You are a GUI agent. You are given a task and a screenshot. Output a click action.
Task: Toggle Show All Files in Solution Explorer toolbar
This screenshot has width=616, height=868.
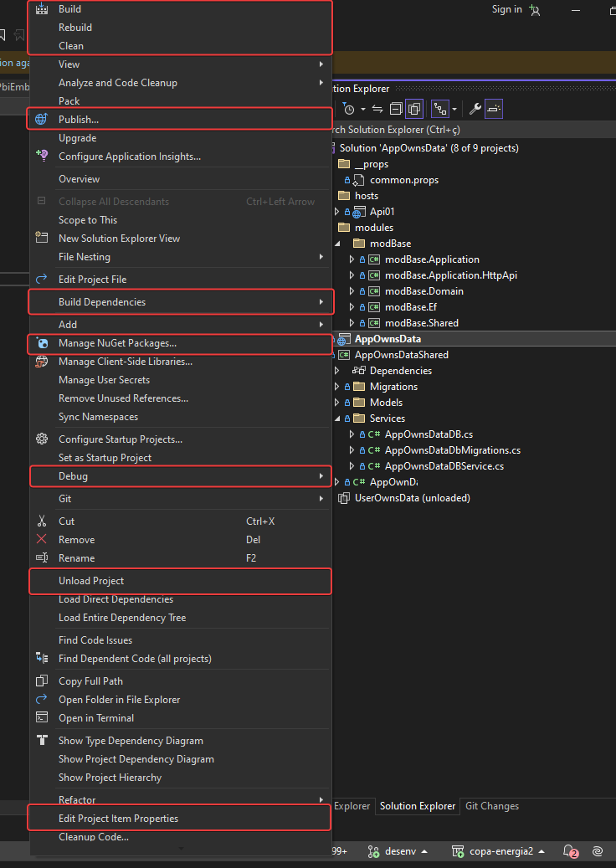pos(413,109)
